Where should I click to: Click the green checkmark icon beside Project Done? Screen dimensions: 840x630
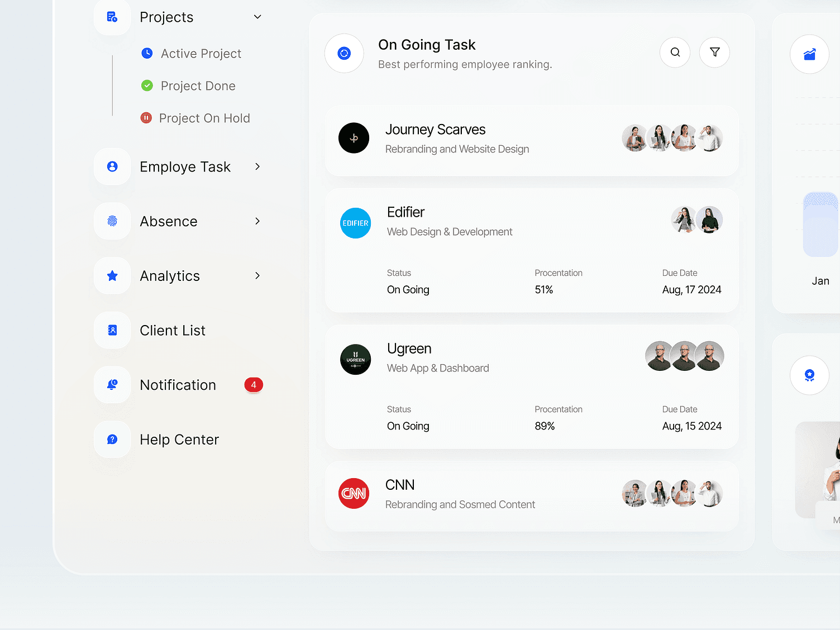coord(147,85)
